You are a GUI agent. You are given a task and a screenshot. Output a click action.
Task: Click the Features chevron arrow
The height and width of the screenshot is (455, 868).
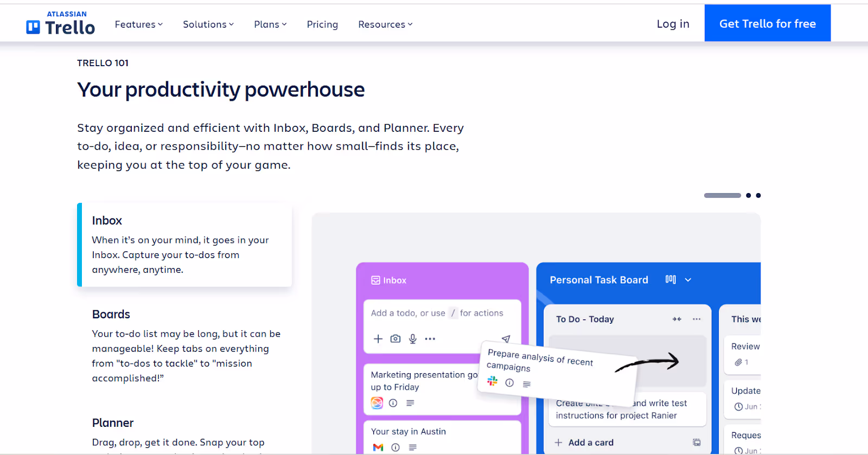point(160,24)
